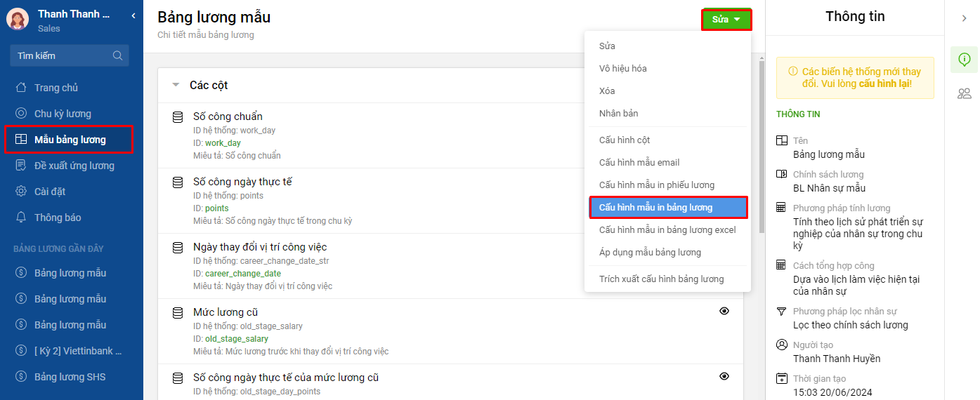Click database icon of Số công ngày thực tế của mức lương cũ
The height and width of the screenshot is (400, 980).
pyautogui.click(x=178, y=378)
